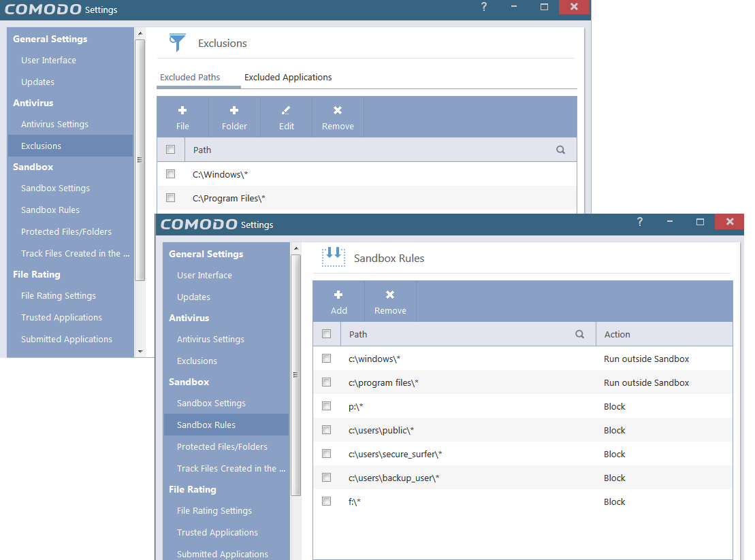Check the c:\users\secure_surfer\* rule checkbox
The width and height of the screenshot is (755, 560).
(327, 454)
